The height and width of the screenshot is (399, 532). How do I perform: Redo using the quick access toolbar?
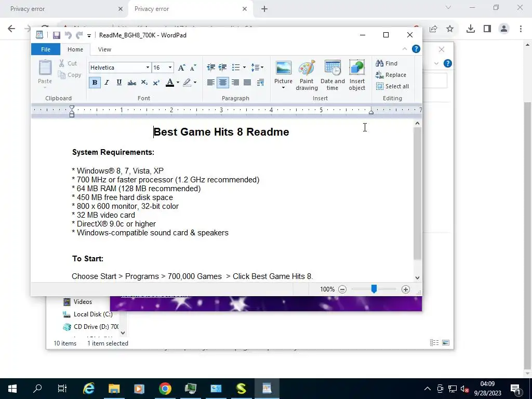(x=79, y=35)
